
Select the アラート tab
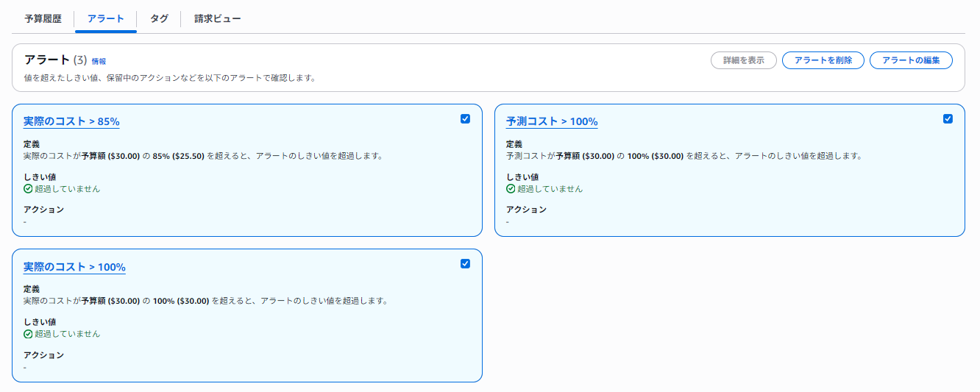[105, 19]
